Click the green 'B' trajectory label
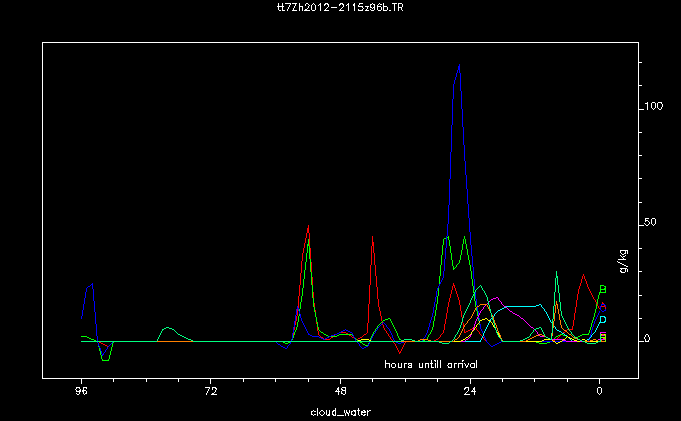681x421 pixels. pyautogui.click(x=602, y=290)
